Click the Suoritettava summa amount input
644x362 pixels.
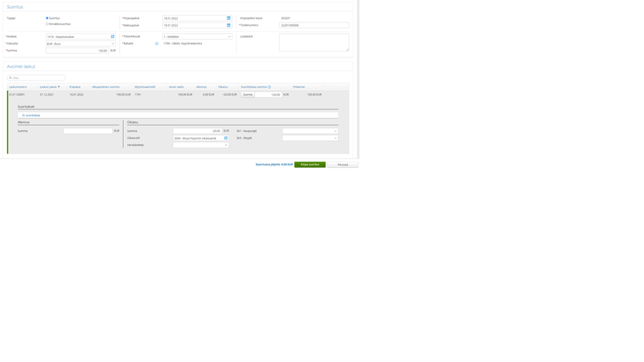coord(268,95)
